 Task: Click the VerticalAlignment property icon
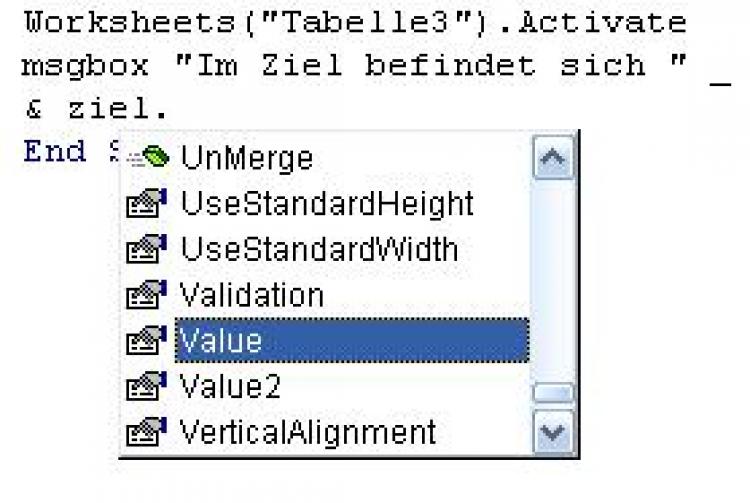(x=149, y=433)
